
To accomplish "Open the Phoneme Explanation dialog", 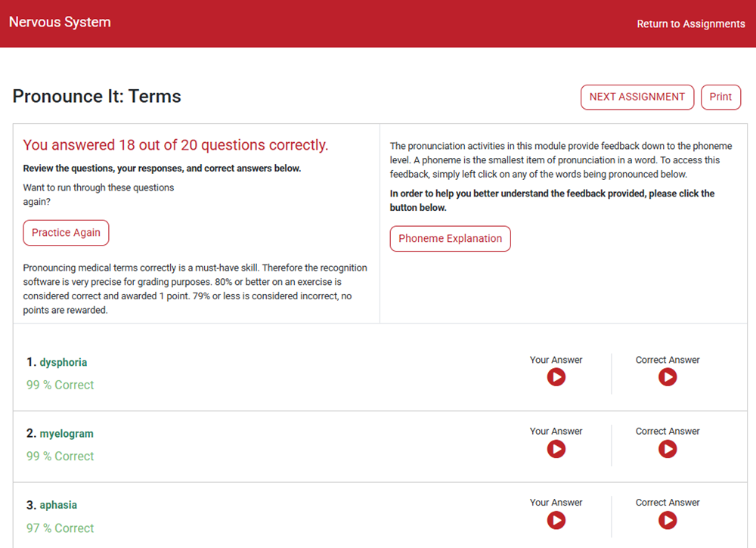I will 450,238.
